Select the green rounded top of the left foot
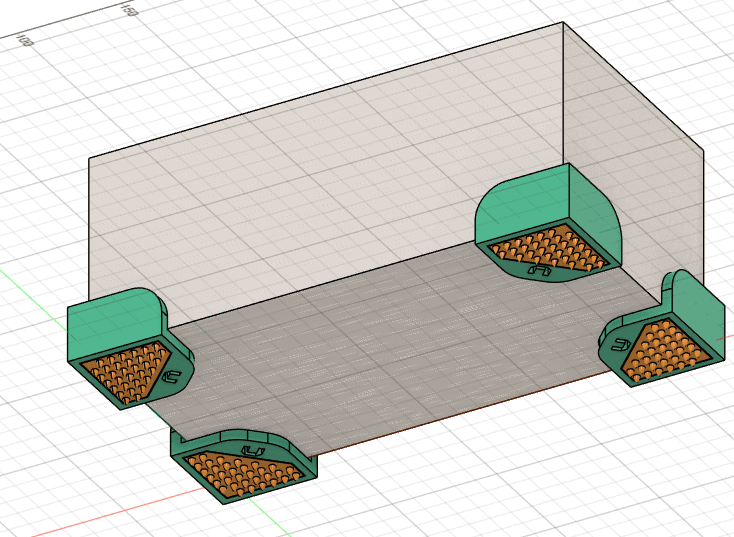 click(110, 318)
